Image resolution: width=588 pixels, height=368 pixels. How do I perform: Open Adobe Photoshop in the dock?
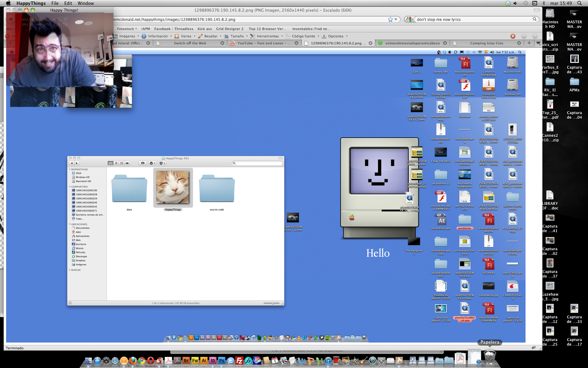[221, 361]
